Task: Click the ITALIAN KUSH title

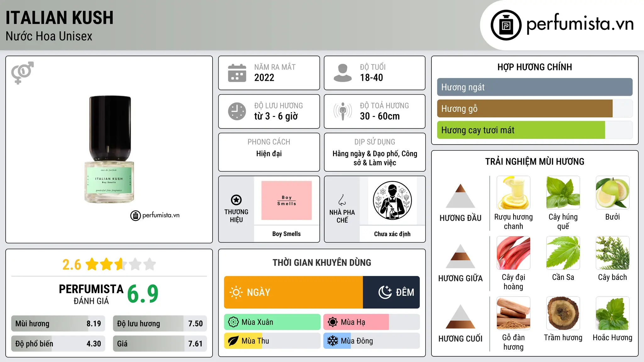Action: coord(59,18)
